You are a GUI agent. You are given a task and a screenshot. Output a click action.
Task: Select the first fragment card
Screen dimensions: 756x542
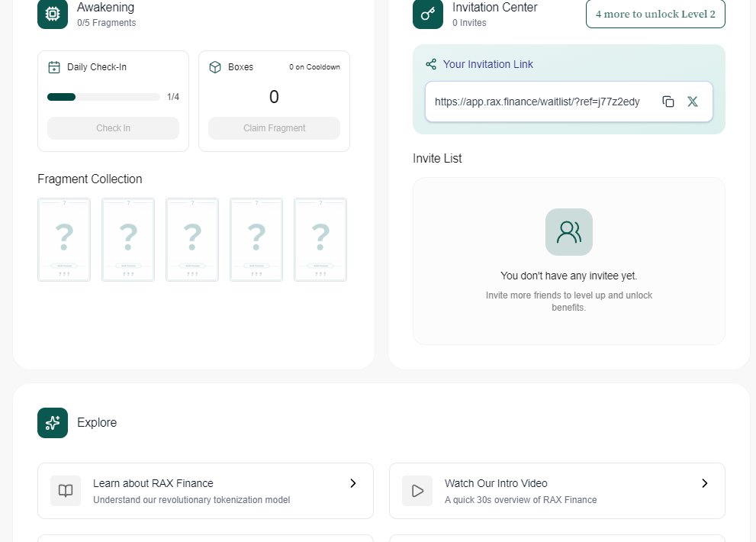point(64,240)
